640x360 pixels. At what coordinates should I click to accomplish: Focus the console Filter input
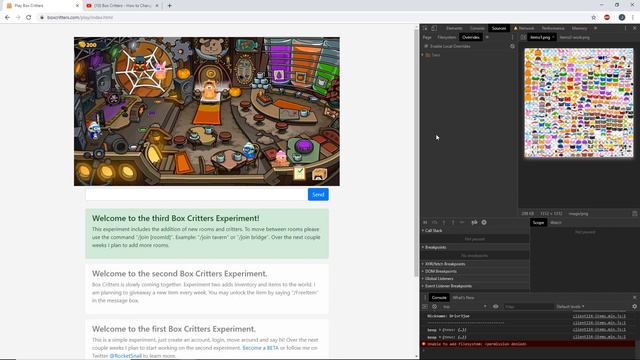pos(528,307)
